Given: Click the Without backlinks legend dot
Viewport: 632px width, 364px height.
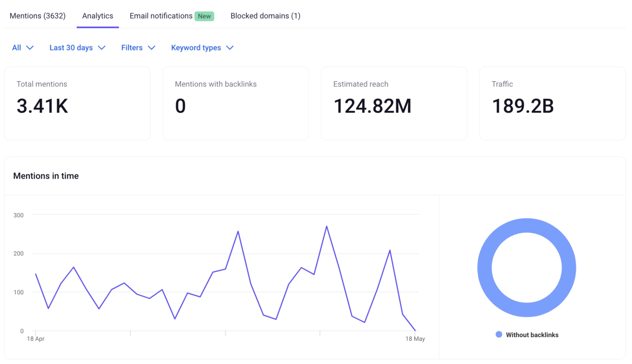Looking at the screenshot, I should [x=499, y=334].
